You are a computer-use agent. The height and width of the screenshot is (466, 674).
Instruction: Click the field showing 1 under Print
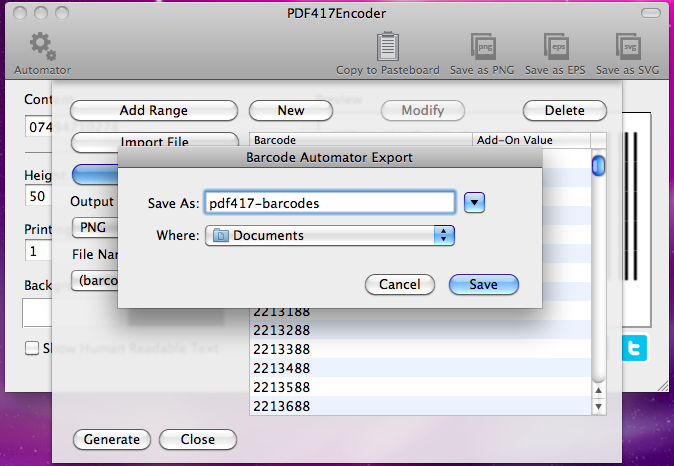(x=38, y=251)
